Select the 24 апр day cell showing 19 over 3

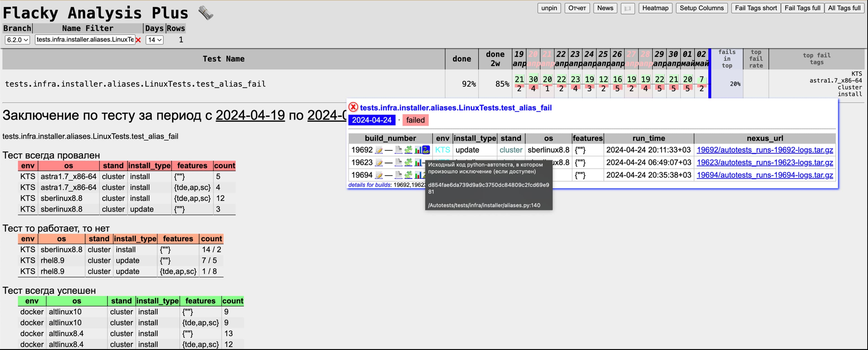(x=589, y=84)
